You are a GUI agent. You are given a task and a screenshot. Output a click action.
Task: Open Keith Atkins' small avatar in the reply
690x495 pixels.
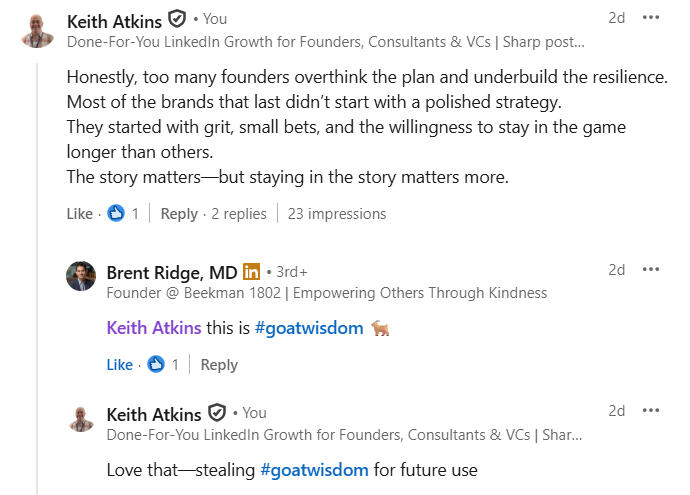point(81,419)
